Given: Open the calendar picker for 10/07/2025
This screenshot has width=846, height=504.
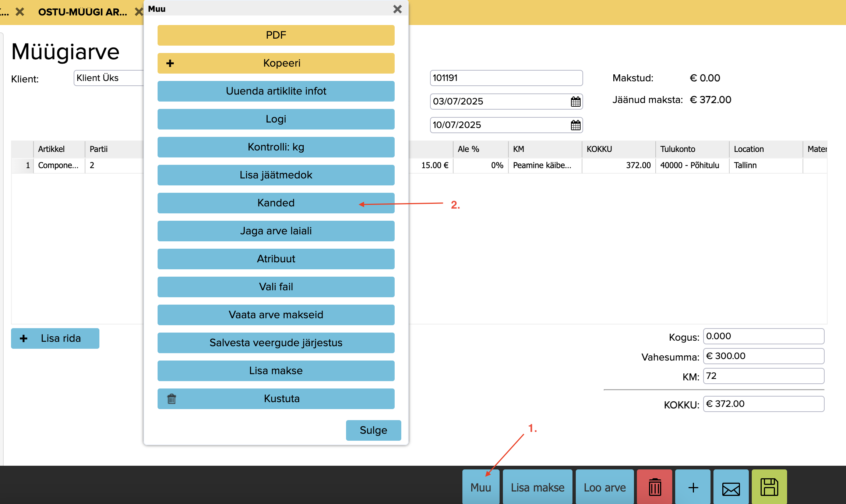Looking at the screenshot, I should click(575, 125).
